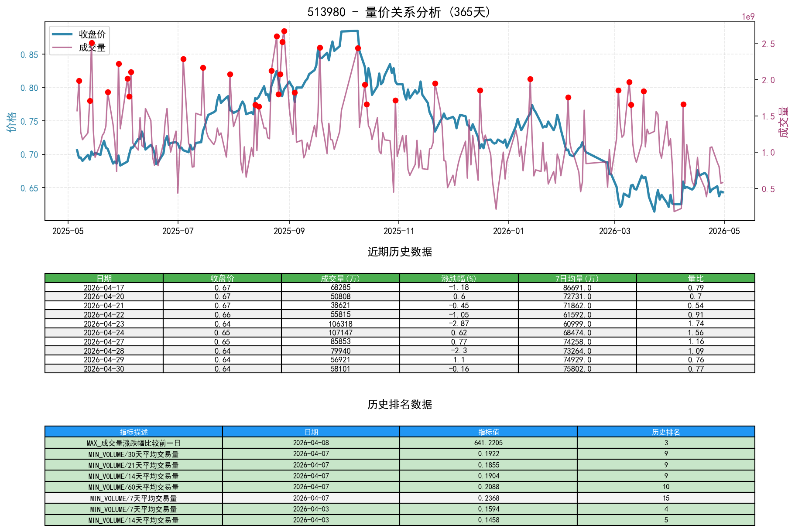This screenshot has width=795, height=532.
Task: Select the date cell '2026-04-22'
Action: click(x=104, y=314)
